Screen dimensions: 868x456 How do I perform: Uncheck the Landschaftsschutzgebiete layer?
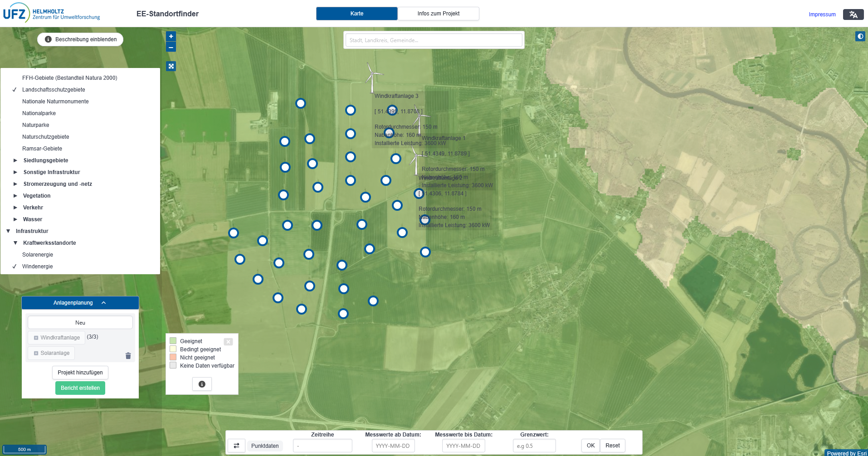54,90
